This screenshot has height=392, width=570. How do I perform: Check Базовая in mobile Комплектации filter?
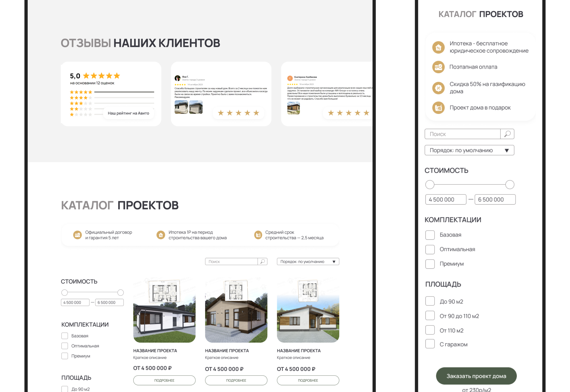click(x=430, y=235)
